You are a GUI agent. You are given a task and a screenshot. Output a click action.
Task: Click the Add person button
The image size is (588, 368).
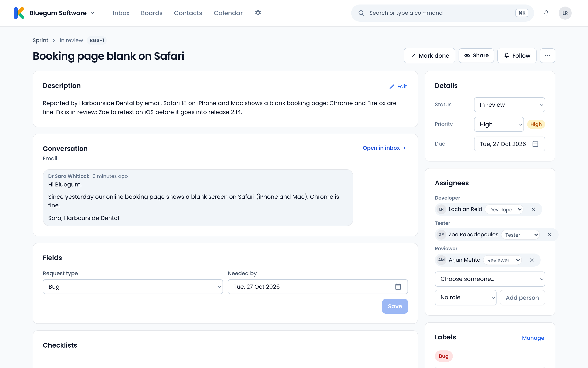click(x=522, y=297)
